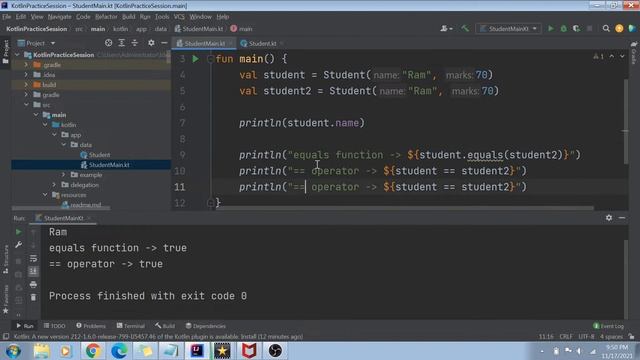The width and height of the screenshot is (640, 360).
Task: Open the Refactor menu
Action: [x=106, y=17]
